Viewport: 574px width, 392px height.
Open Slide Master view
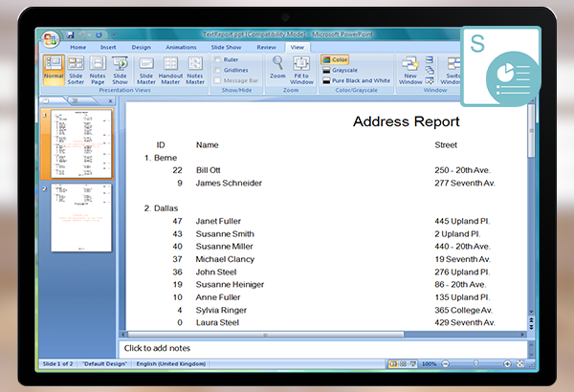[146, 69]
